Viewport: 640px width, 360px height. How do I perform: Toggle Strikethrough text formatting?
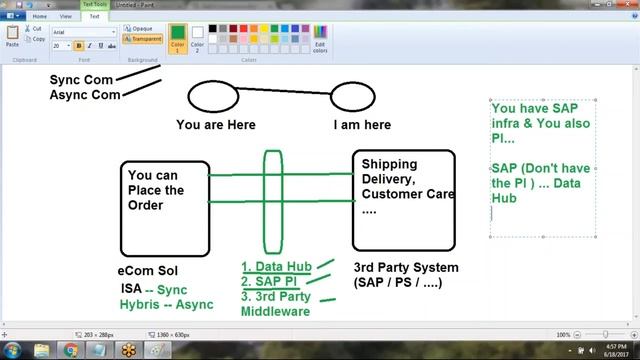[x=112, y=46]
